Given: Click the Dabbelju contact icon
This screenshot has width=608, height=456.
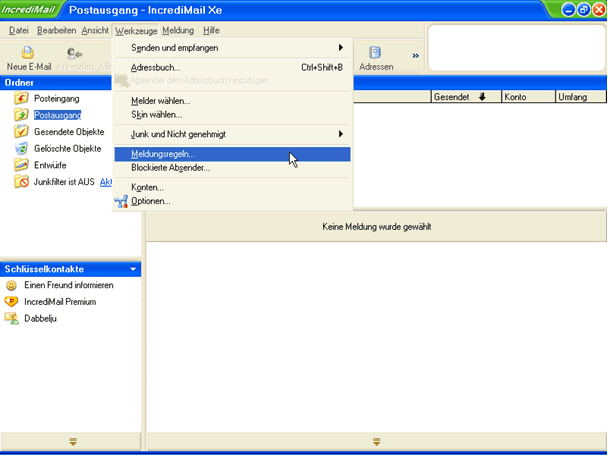Looking at the screenshot, I should pos(12,318).
